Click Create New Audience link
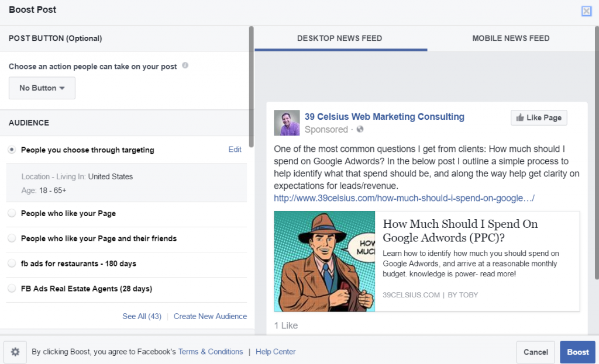Image resolution: width=599 pixels, height=364 pixels. pyautogui.click(x=210, y=316)
